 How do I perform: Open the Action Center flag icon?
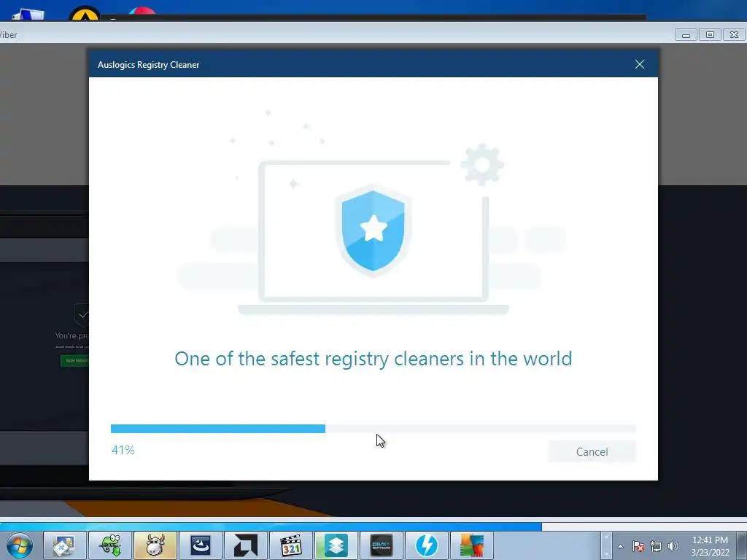(638, 546)
